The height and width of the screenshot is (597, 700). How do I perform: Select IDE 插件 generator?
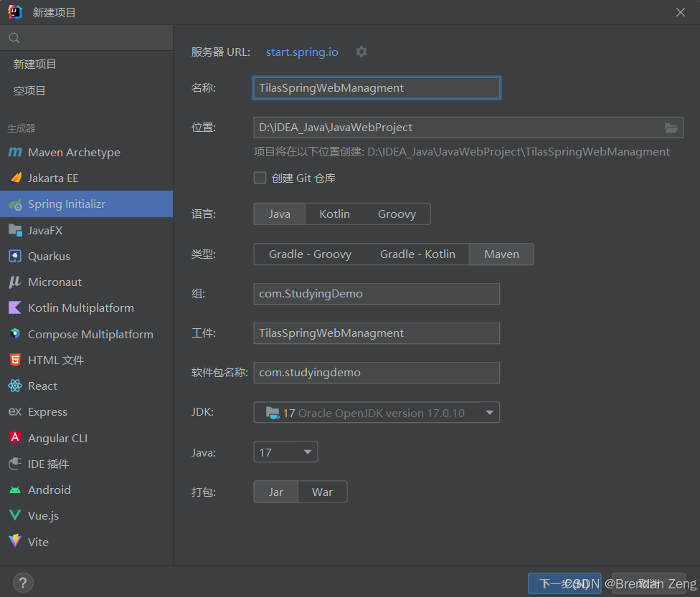[87, 464]
